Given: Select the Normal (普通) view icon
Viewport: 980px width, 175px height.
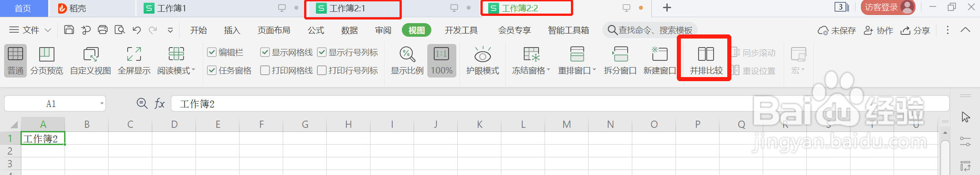Looking at the screenshot, I should coord(15,54).
